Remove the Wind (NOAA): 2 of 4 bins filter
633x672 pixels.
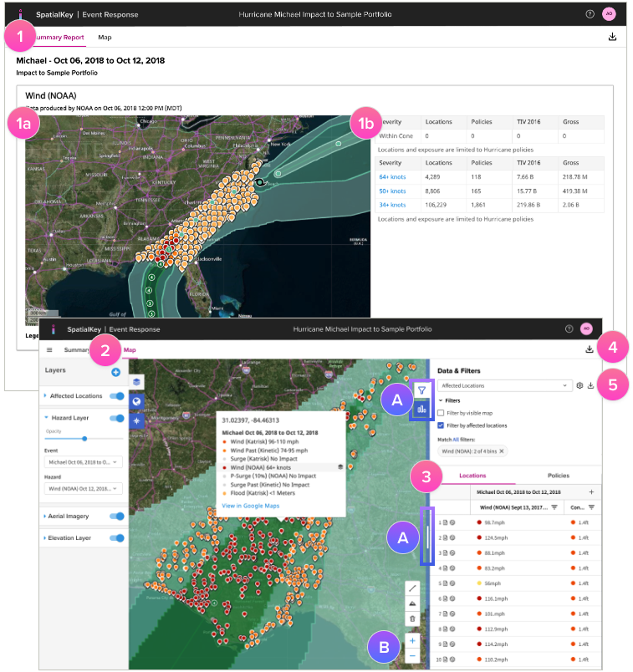tap(502, 451)
